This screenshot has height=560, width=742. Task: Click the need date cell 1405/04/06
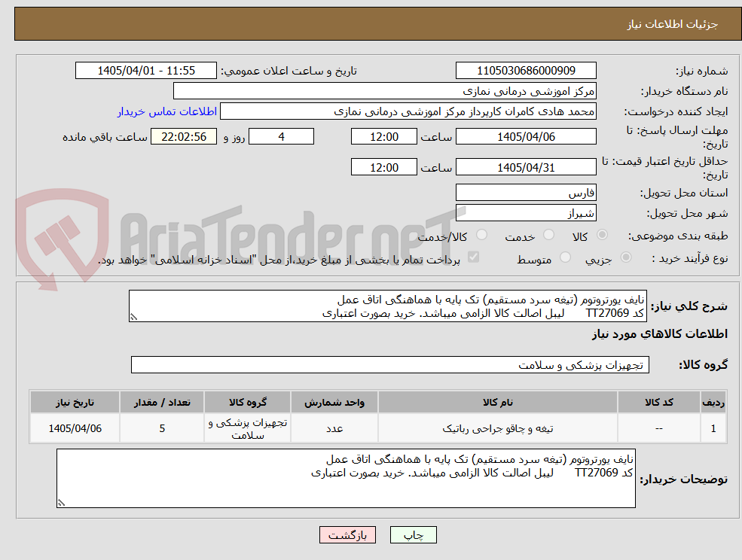pyautogui.click(x=75, y=428)
